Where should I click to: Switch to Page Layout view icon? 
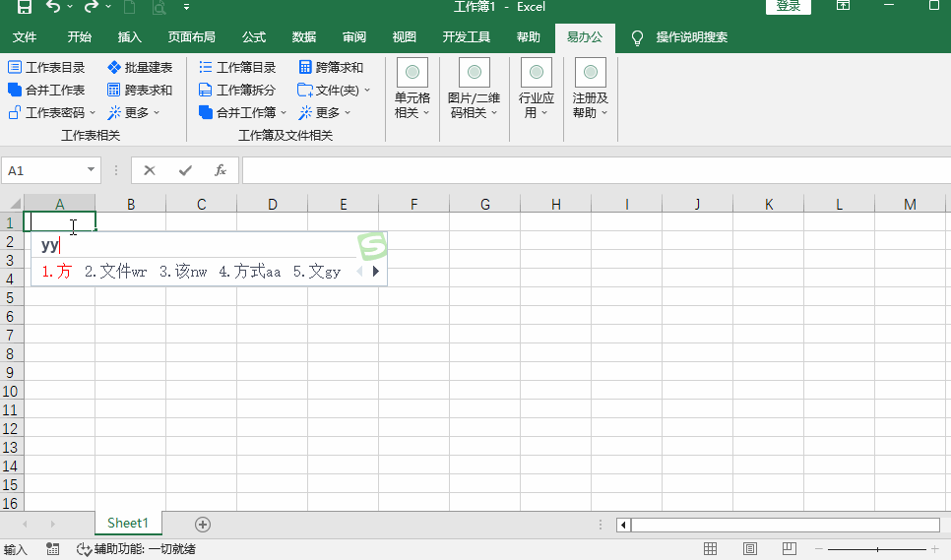coord(749,549)
